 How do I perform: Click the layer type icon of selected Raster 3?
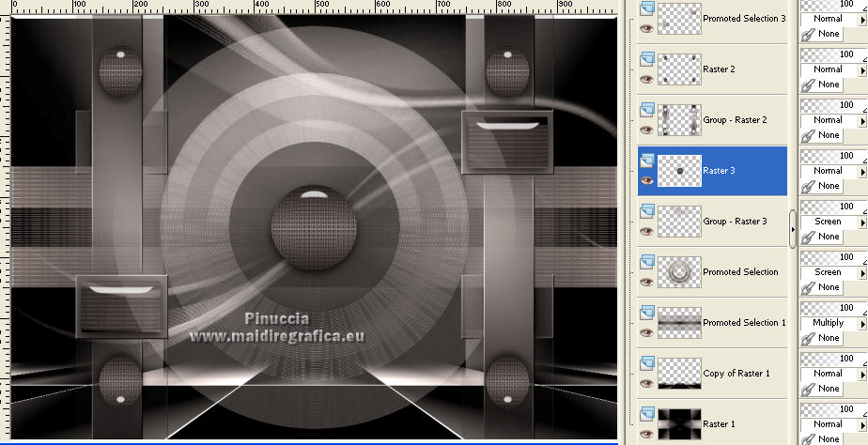646,161
